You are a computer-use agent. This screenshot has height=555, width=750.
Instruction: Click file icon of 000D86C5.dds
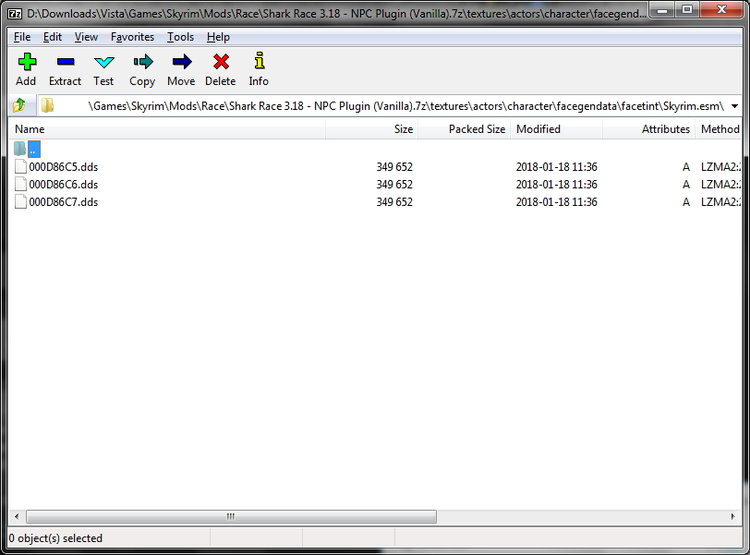point(21,166)
